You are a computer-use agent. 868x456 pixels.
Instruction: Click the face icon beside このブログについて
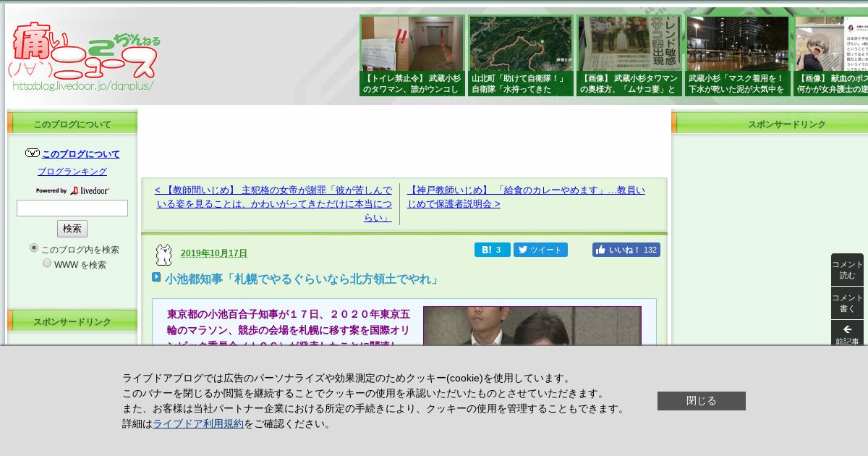coord(32,153)
